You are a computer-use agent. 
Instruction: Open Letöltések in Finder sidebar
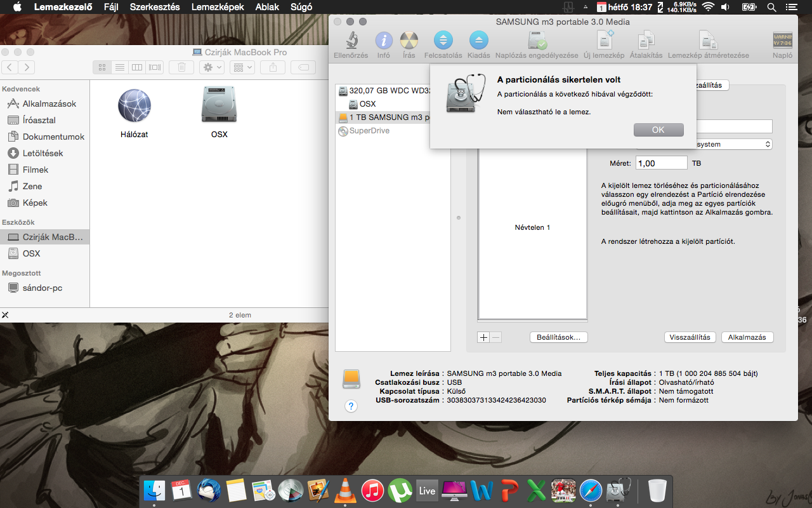click(43, 153)
